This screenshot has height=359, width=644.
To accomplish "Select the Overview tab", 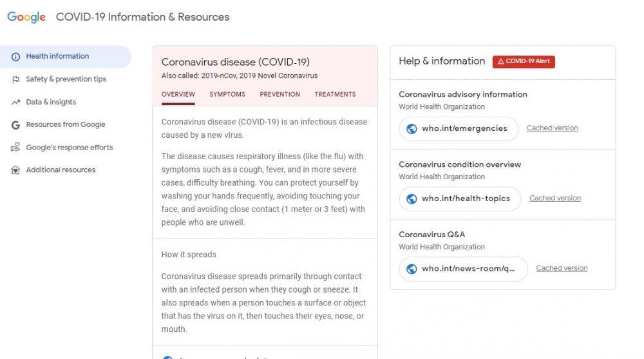I will (178, 94).
